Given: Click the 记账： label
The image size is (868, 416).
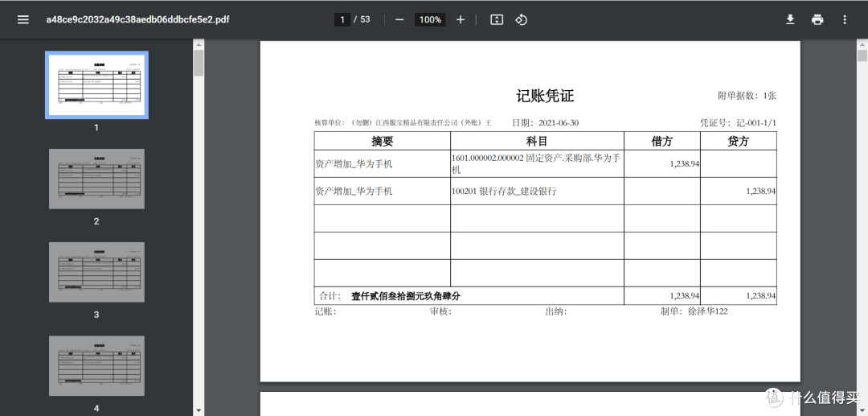Looking at the screenshot, I should pos(325,311).
